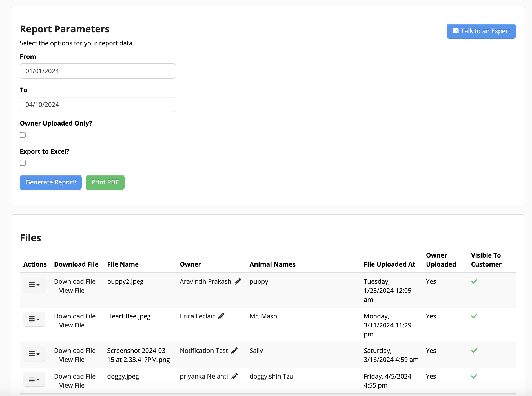Click the animal name Sally
532x396 pixels.
[x=256, y=351]
